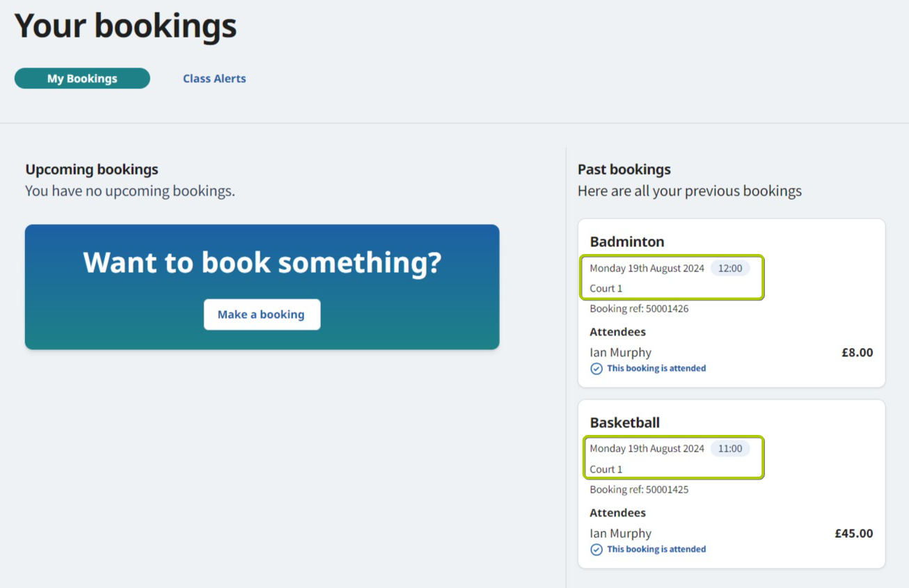Screen dimensions: 909x588
Task: Click the Upcoming bookings heading
Action: point(92,169)
